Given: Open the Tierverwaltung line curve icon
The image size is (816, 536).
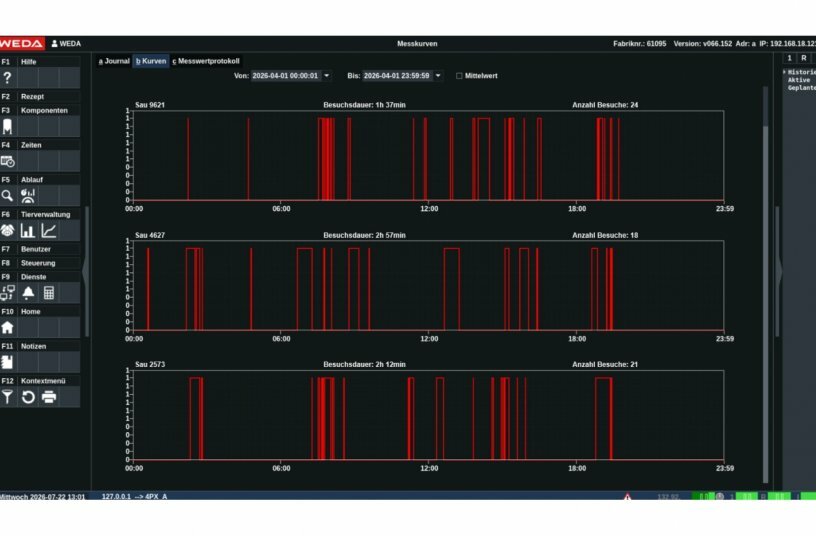Looking at the screenshot, I should pyautogui.click(x=48, y=231).
